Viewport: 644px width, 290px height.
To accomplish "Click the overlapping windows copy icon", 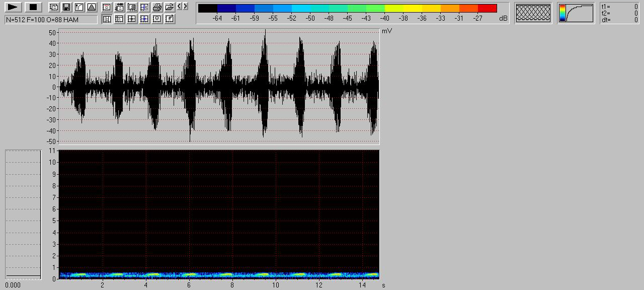I will (53, 7).
